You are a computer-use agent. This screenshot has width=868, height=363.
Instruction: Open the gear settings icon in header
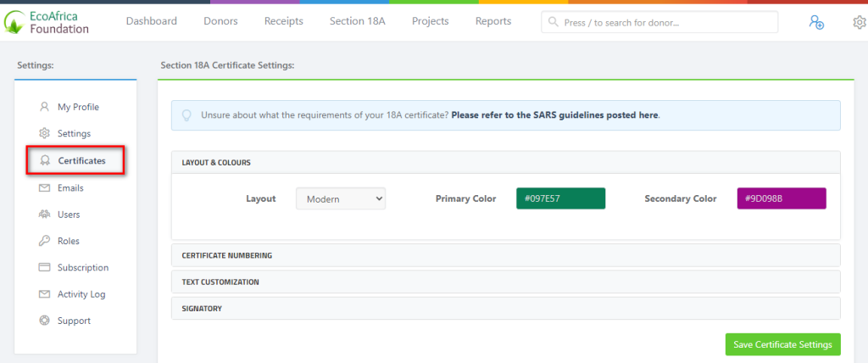(860, 22)
